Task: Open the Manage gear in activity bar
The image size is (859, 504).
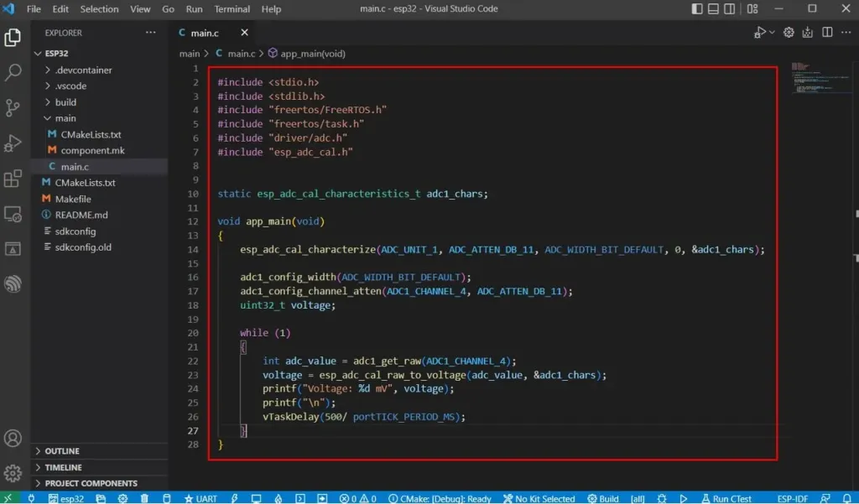Action: (13, 473)
